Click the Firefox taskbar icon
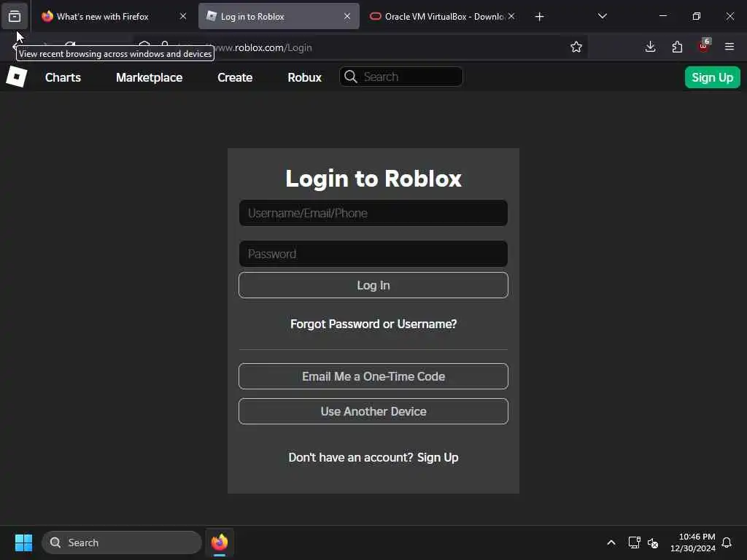This screenshot has width=747, height=560. tap(220, 542)
